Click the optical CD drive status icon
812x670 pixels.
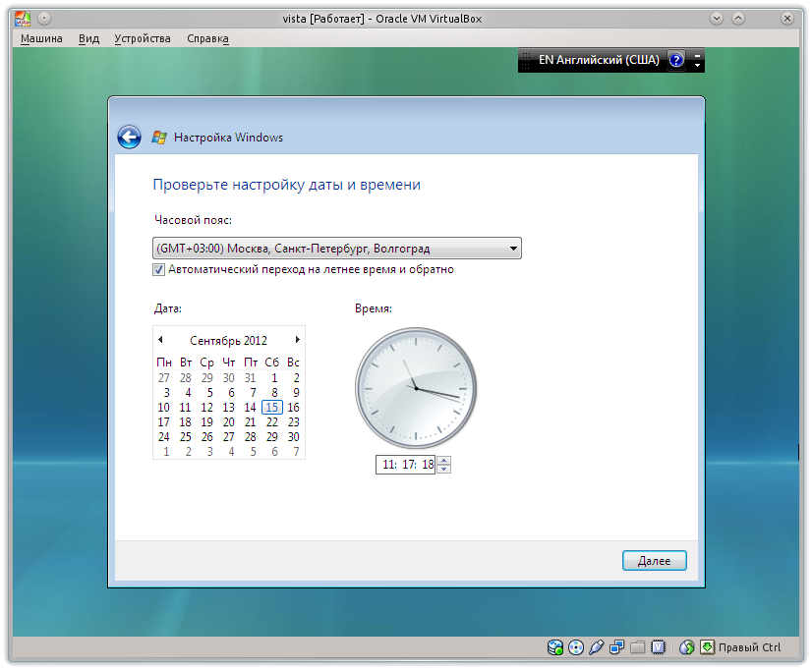tap(576, 647)
